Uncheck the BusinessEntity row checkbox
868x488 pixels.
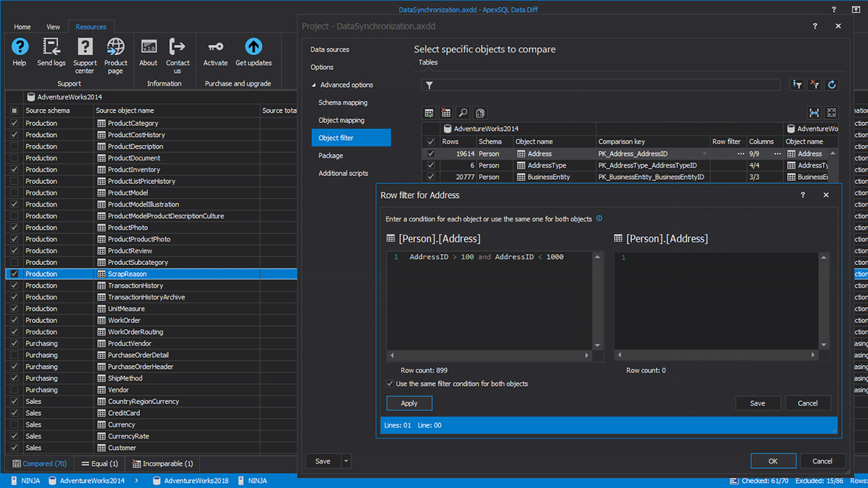pyautogui.click(x=431, y=177)
